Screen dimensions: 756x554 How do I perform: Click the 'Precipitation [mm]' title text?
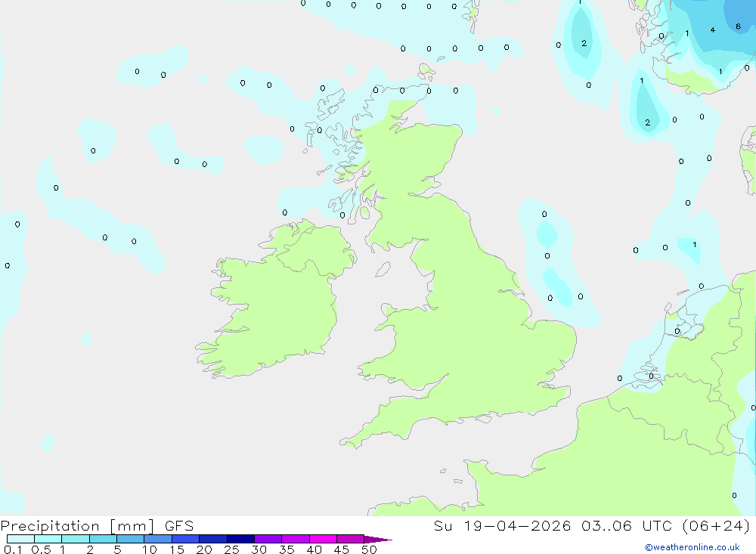coord(78,526)
